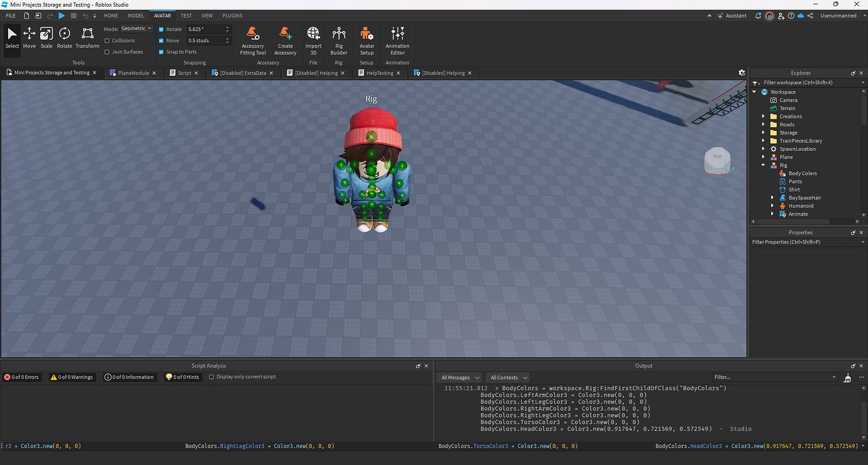
Task: Expand the Creations folder
Action: click(x=764, y=116)
